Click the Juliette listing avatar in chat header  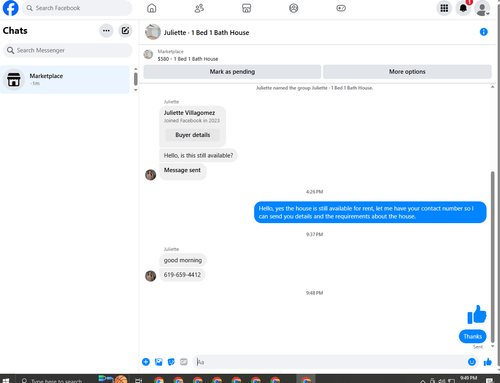click(153, 32)
